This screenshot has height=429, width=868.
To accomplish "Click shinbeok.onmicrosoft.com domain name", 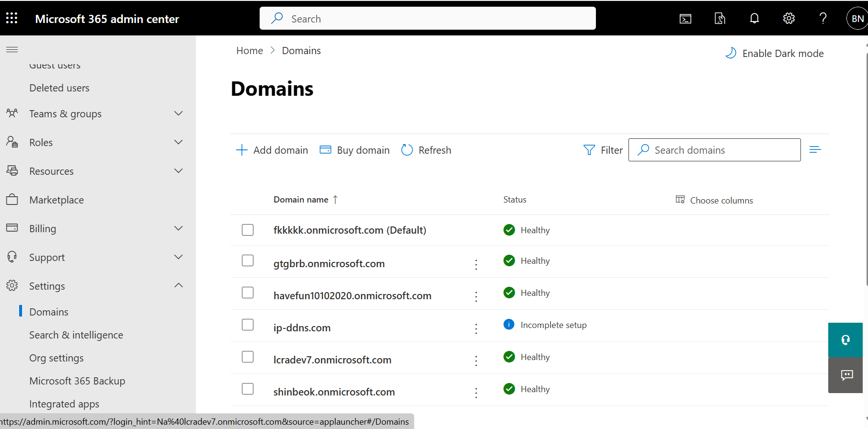I will 334,392.
